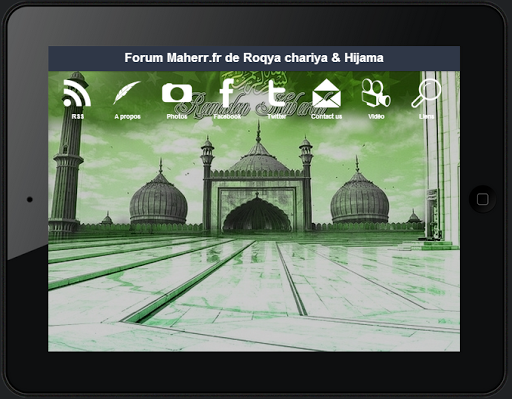Tap the tablet home button
This screenshot has width=512, height=399.
tap(482, 199)
